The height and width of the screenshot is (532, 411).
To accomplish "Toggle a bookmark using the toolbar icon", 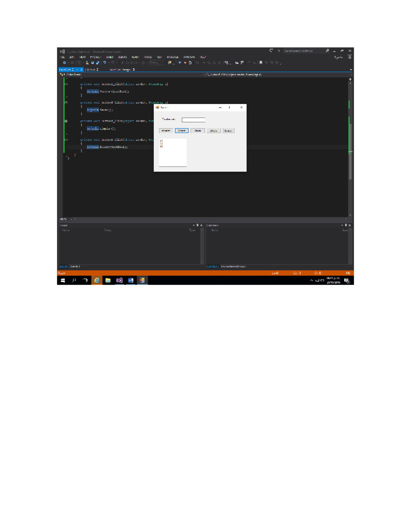I will (261, 62).
